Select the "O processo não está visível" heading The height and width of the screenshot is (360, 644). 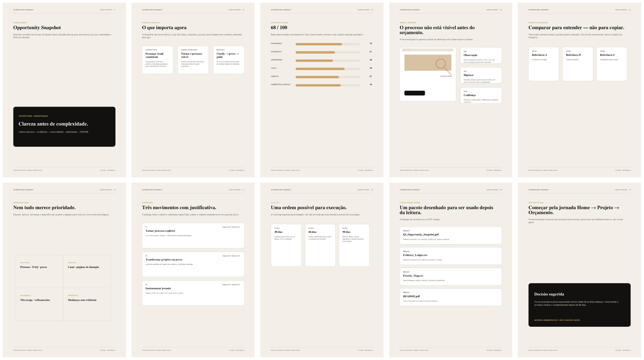(x=437, y=30)
